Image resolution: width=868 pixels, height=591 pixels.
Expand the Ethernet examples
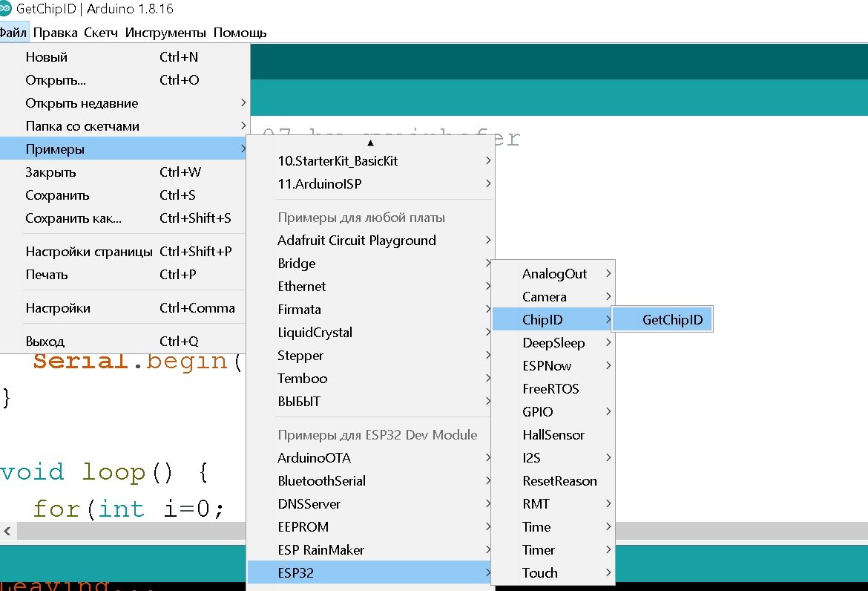tap(370, 287)
